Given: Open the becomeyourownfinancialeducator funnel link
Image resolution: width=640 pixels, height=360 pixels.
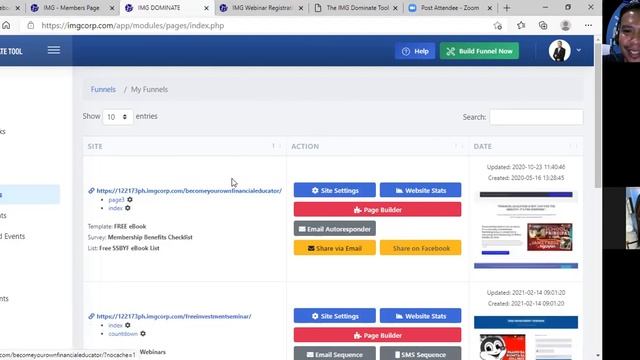Looking at the screenshot, I should tap(189, 191).
